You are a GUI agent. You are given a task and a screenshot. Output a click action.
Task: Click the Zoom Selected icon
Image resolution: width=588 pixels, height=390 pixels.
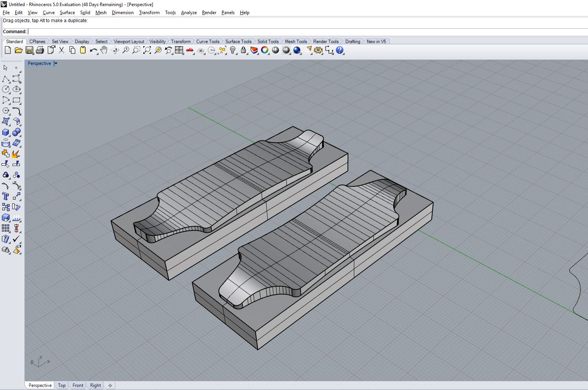click(x=158, y=50)
